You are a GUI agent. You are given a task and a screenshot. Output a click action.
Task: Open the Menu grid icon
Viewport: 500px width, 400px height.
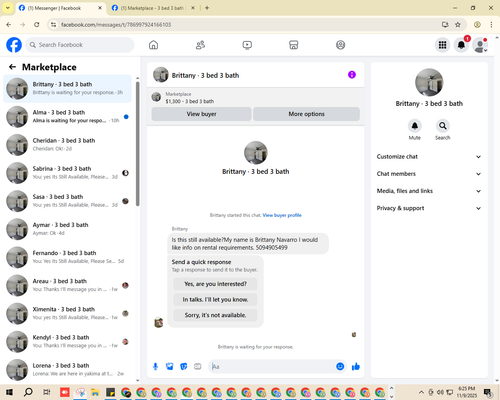[x=442, y=45]
